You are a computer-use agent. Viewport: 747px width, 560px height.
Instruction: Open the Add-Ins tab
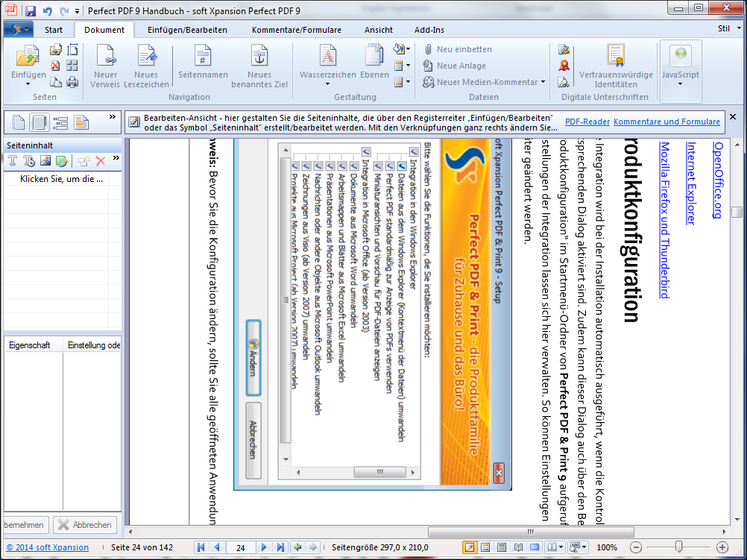pyautogui.click(x=429, y=30)
